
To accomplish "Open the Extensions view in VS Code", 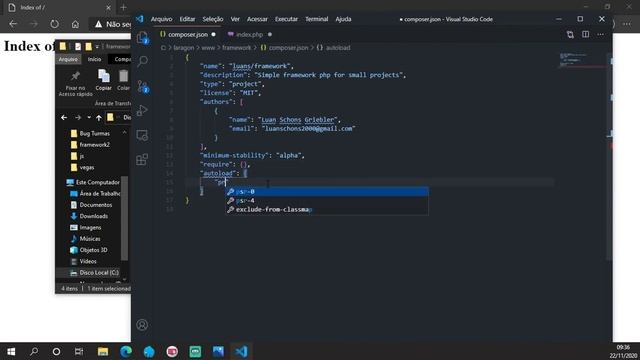I will [142, 159].
